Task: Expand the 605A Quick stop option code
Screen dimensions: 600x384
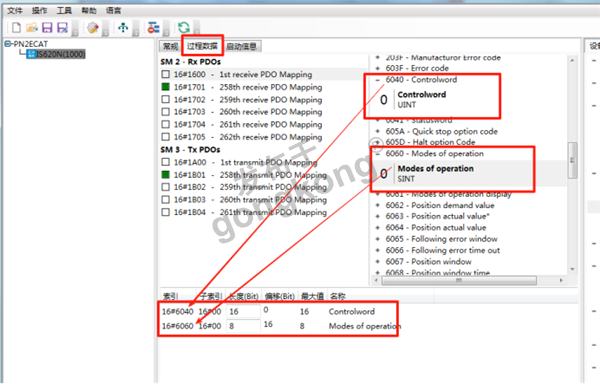Action: click(x=378, y=132)
